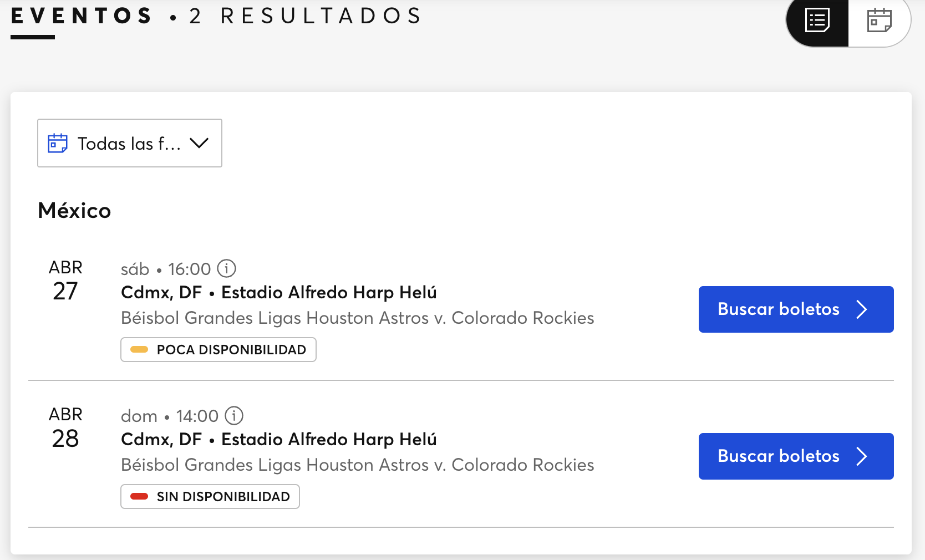Screen dimensions: 925x560
Task: Open Sunday Astros v. Rockies event title
Action: 357,465
